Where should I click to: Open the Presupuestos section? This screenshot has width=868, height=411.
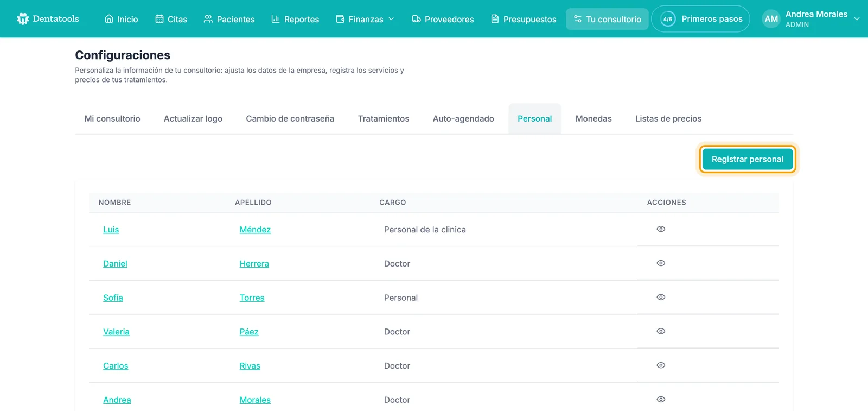(x=524, y=19)
